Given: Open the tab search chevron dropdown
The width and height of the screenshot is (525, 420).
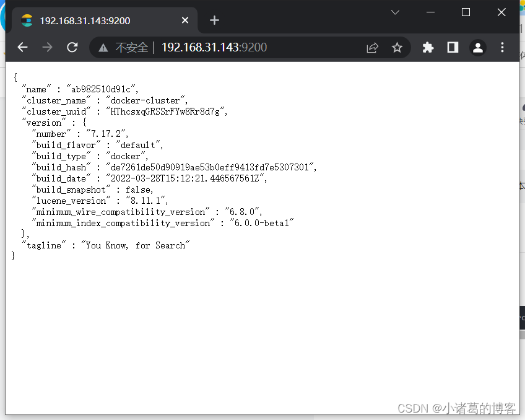Looking at the screenshot, I should click(x=395, y=12).
